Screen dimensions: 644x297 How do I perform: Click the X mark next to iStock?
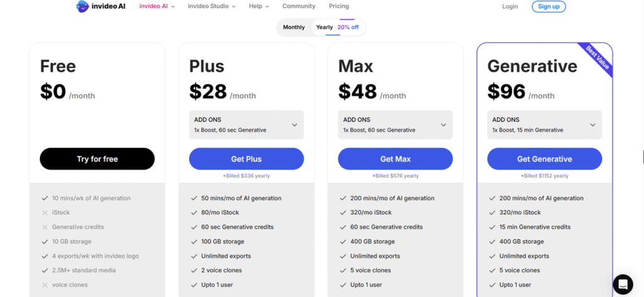pos(45,213)
